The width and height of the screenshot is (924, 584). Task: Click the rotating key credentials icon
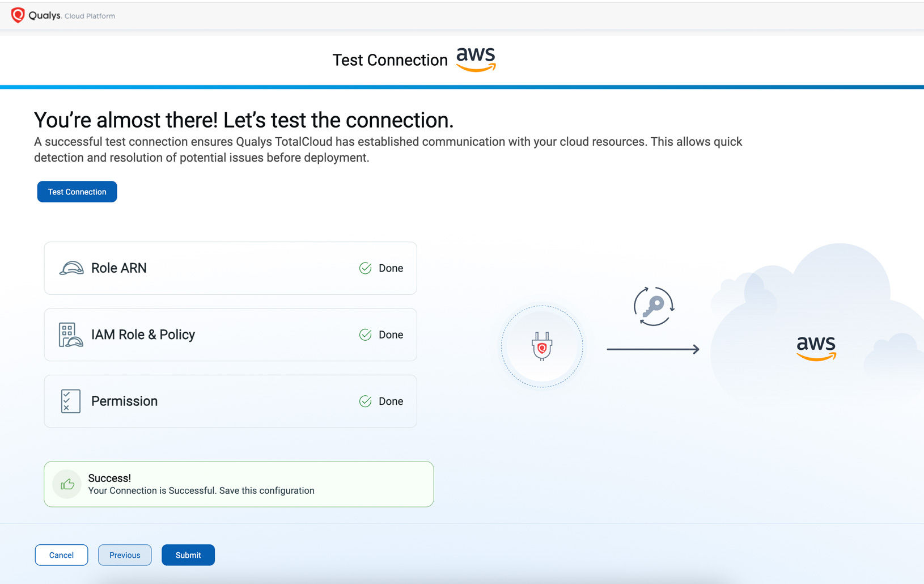654,306
